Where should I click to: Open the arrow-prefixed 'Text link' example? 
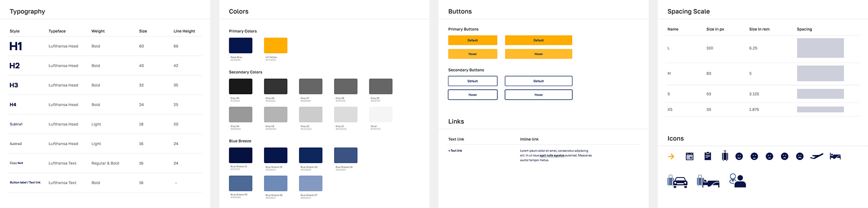click(x=455, y=150)
